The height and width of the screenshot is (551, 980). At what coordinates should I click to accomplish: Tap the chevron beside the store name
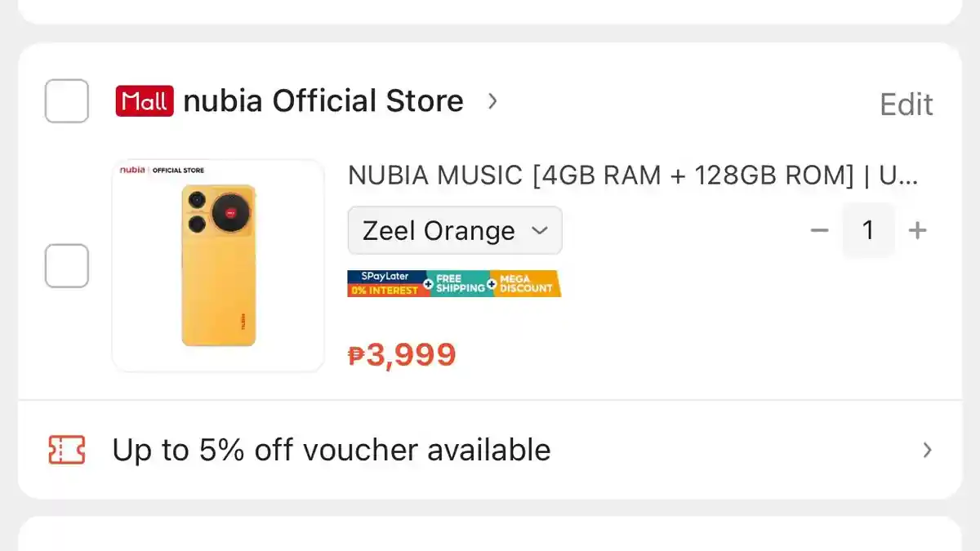click(x=492, y=101)
